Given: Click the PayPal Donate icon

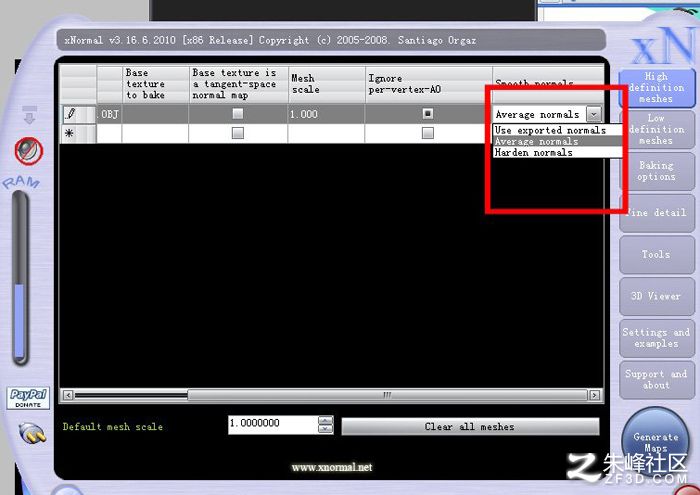Looking at the screenshot, I should click(28, 398).
